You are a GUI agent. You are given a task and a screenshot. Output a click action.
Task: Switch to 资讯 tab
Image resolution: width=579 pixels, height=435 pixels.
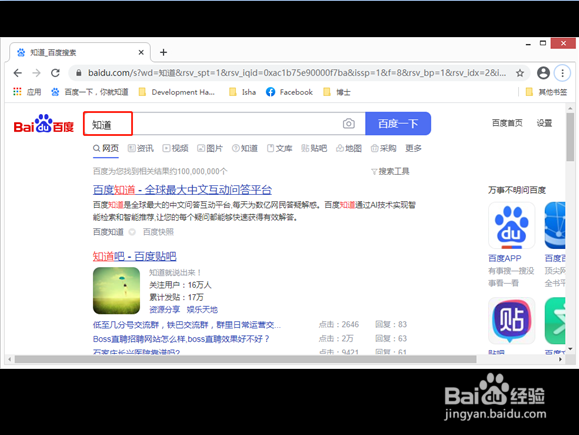140,148
